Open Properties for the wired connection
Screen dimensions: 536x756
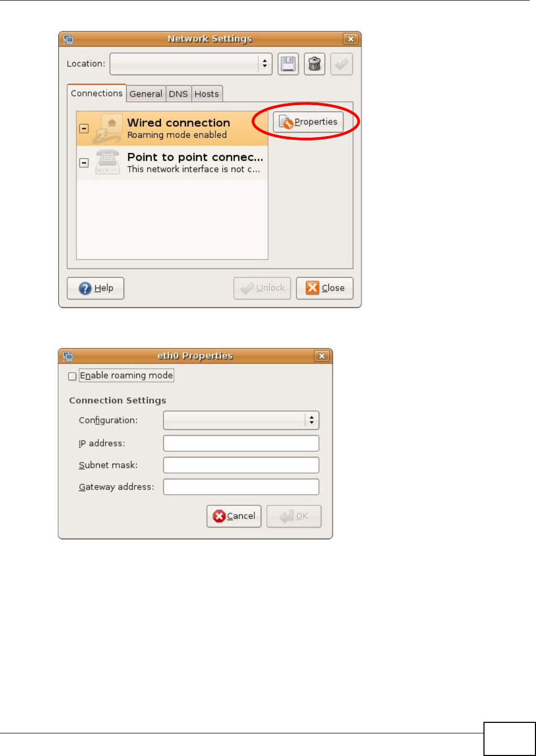(x=308, y=122)
